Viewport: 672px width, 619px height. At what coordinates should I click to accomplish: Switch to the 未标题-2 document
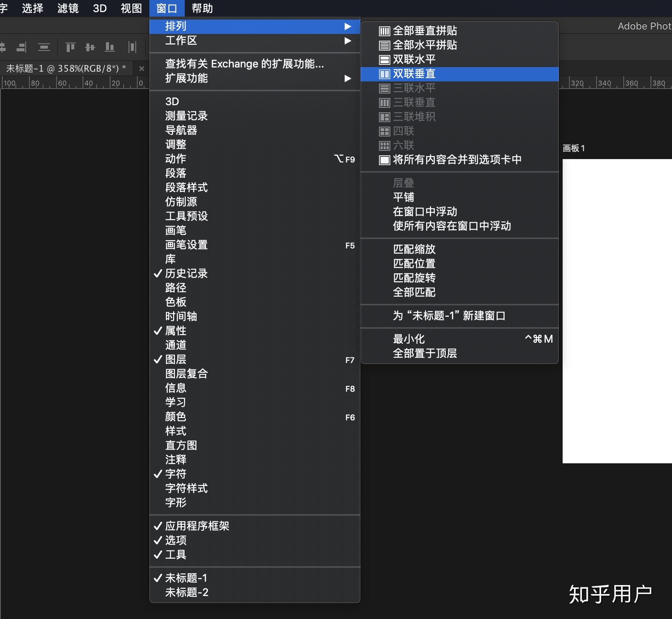pos(255,592)
